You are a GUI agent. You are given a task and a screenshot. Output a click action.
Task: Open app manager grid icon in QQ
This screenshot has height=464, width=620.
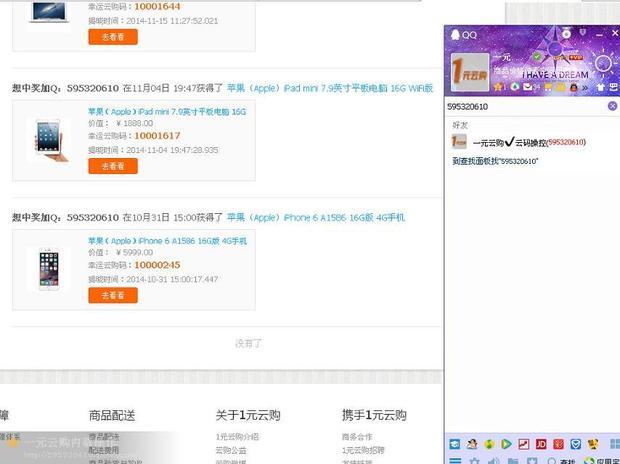[615, 444]
